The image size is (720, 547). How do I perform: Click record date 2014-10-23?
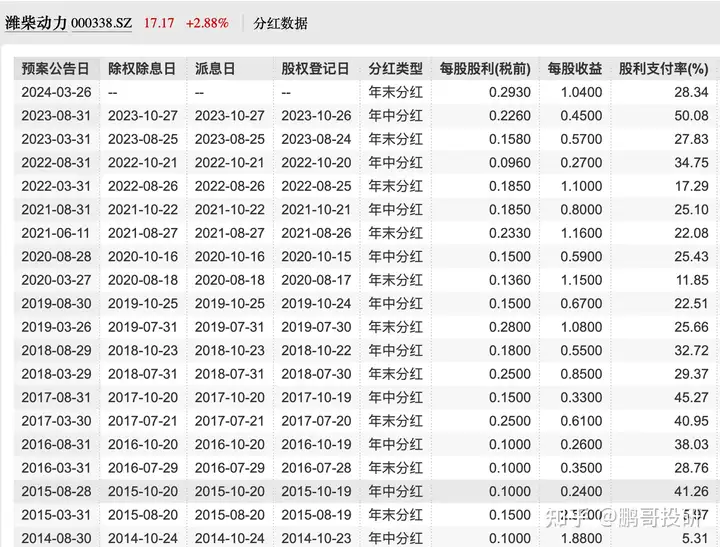pyautogui.click(x=316, y=538)
